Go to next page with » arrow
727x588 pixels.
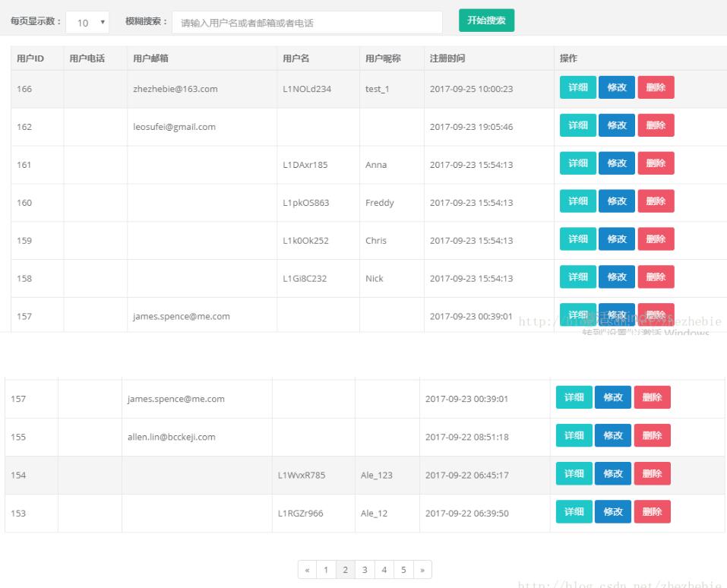(x=422, y=570)
